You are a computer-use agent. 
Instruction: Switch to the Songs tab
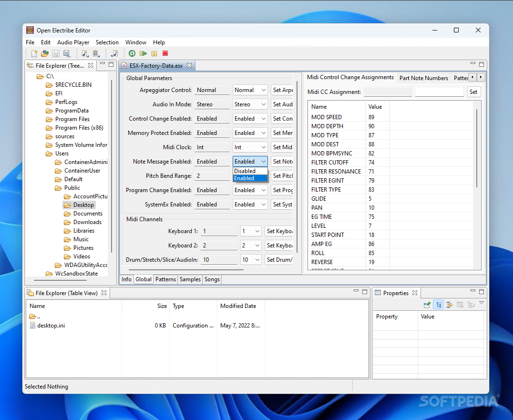click(212, 279)
